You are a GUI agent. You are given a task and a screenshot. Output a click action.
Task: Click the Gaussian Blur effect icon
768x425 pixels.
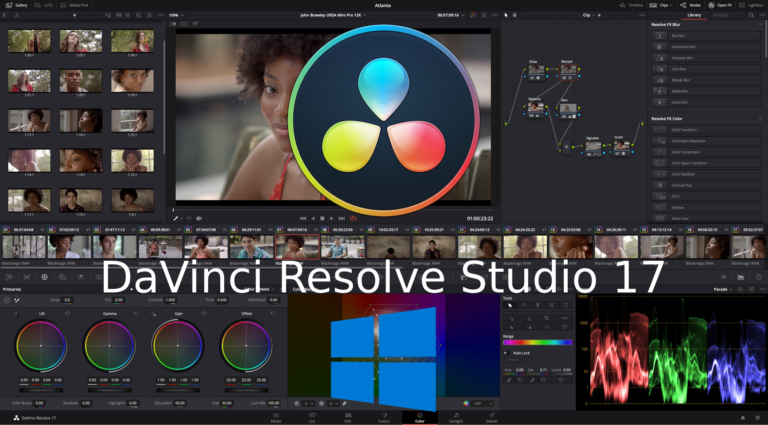(x=660, y=58)
